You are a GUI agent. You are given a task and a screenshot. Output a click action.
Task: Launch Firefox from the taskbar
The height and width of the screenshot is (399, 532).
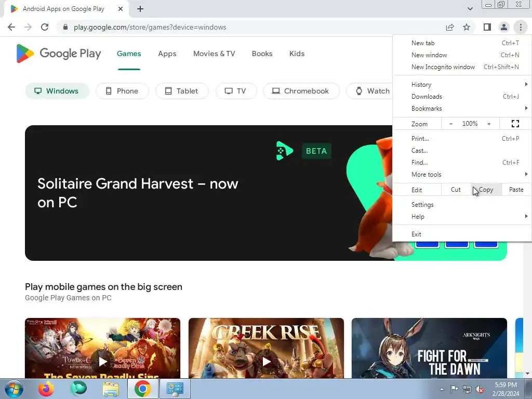coord(46,389)
